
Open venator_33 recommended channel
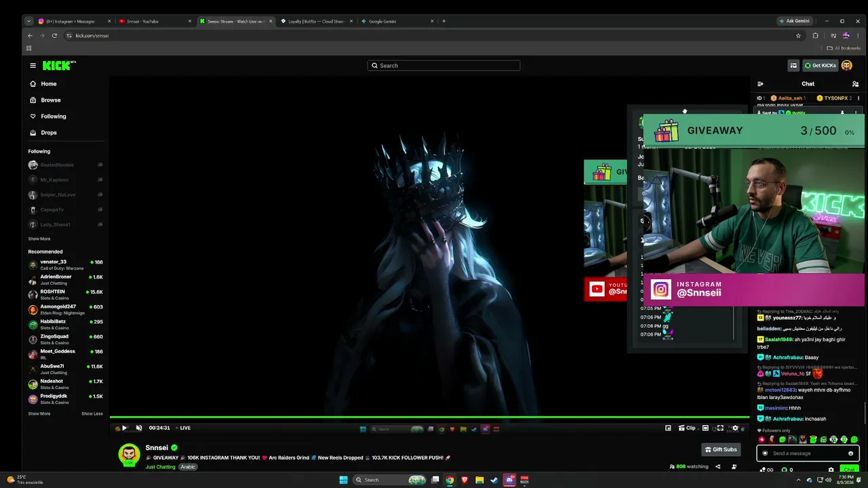(65, 264)
